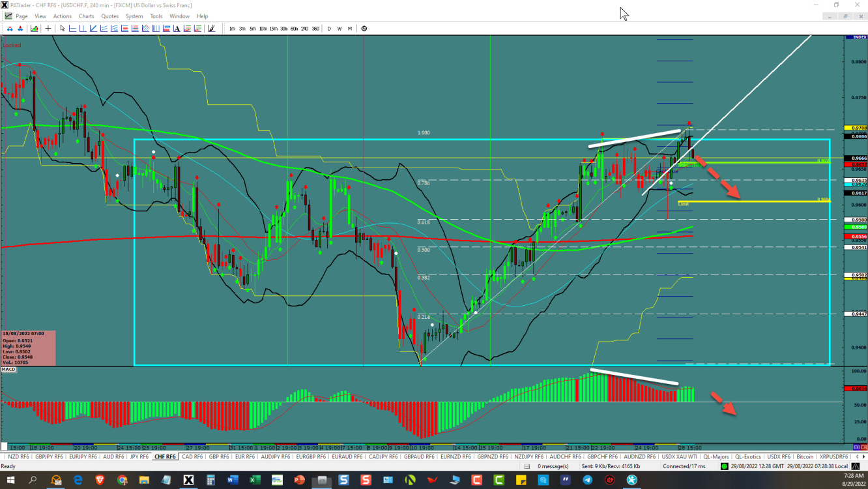
Task: Switch to Bitcoin page tab
Action: (x=805, y=457)
